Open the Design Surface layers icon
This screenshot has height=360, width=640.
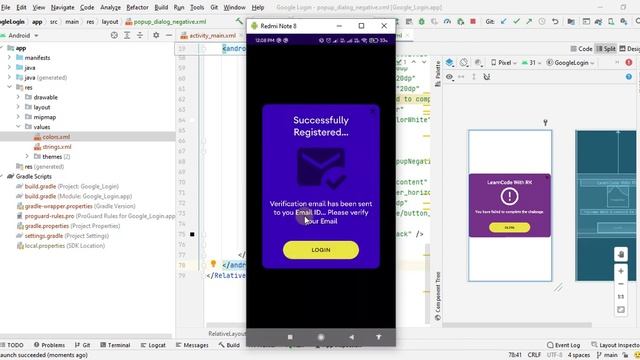(x=450, y=62)
